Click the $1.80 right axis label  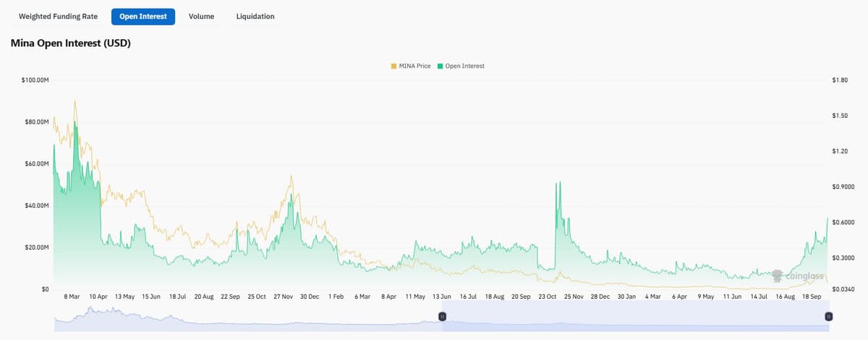coord(840,80)
